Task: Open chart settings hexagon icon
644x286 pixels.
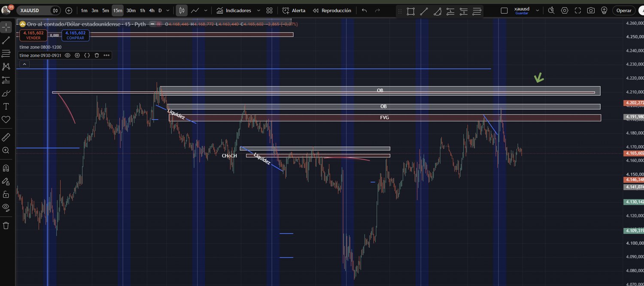Action: pyautogui.click(x=565, y=10)
